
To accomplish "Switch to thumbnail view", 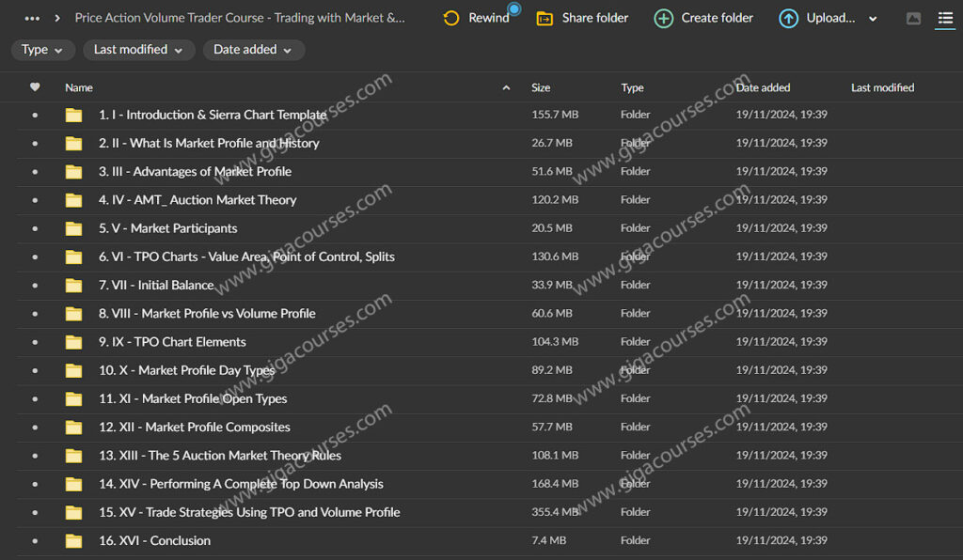I will point(913,18).
